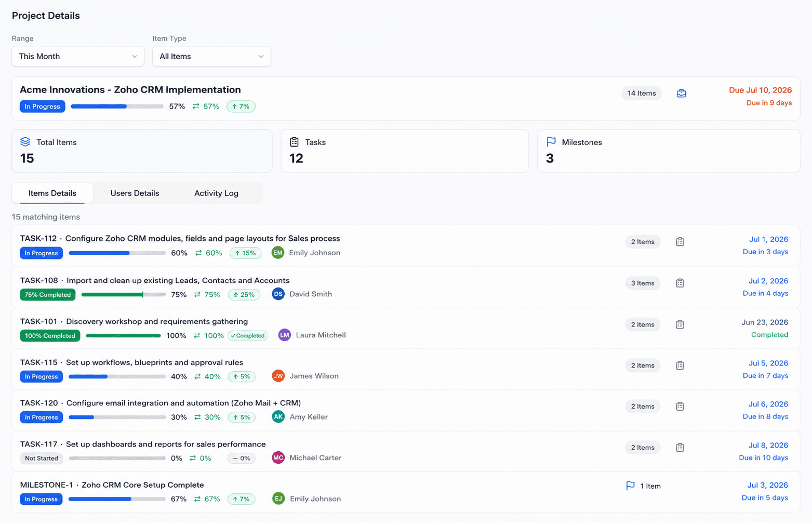Click the Due Jul 10, 2026 date
Image resolution: width=812 pixels, height=523 pixels.
pos(760,90)
